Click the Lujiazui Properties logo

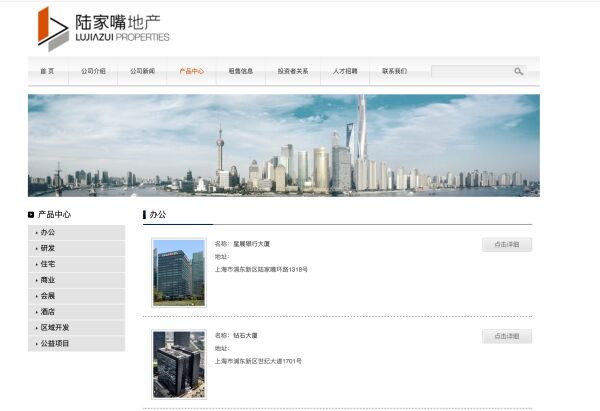click(104, 28)
